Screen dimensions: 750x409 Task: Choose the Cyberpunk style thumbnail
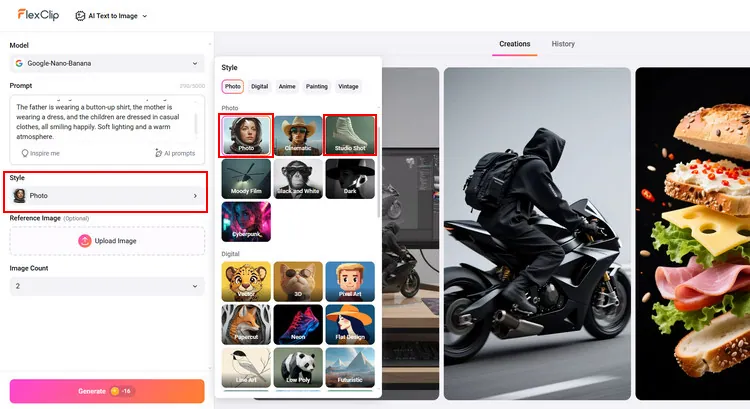coord(246,222)
